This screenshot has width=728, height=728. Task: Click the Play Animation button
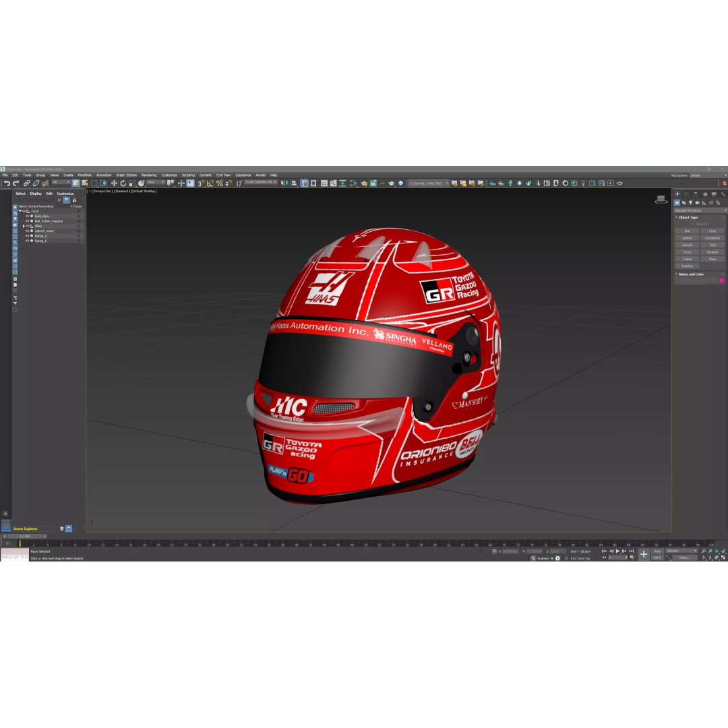click(617, 551)
